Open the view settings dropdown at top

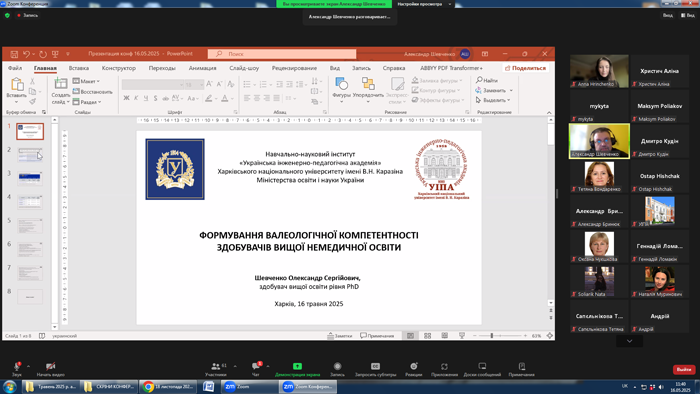tap(425, 4)
